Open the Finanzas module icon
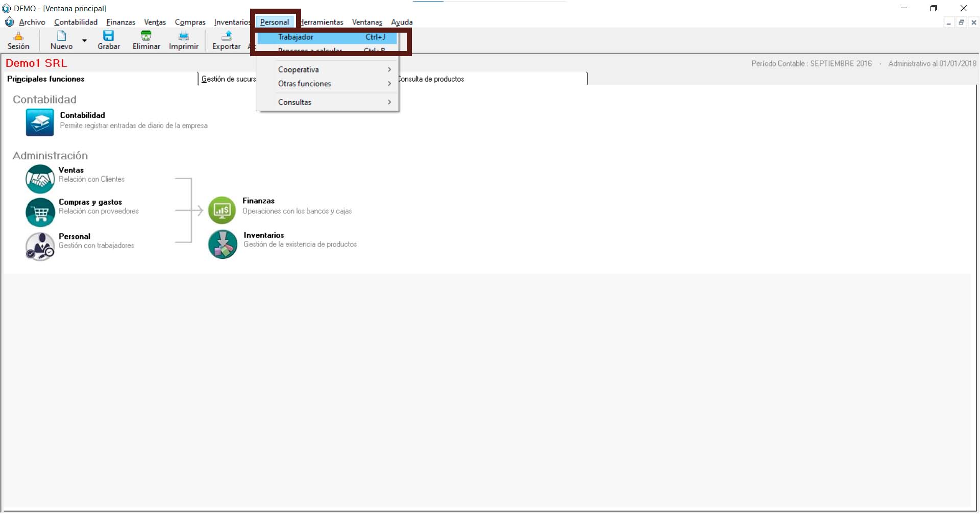 (222, 210)
